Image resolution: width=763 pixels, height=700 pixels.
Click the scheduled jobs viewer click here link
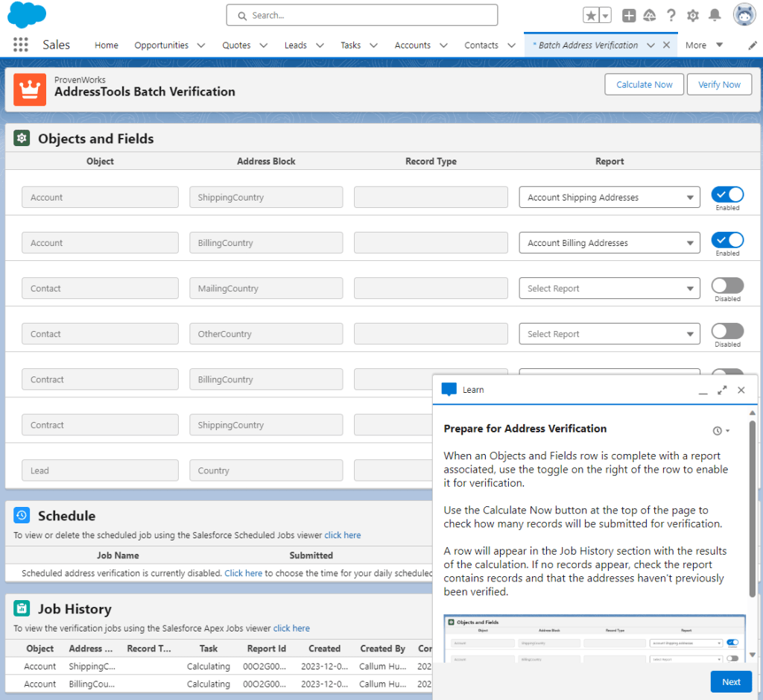coord(342,534)
